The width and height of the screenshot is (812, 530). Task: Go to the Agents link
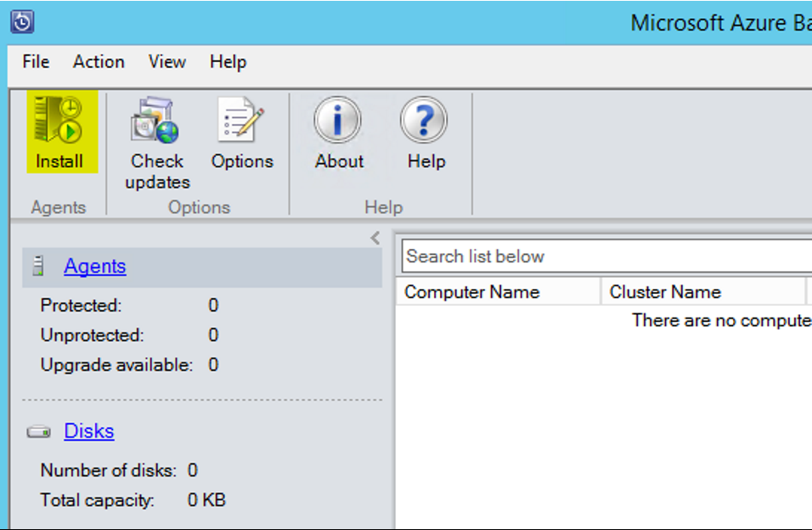pyautogui.click(x=95, y=267)
